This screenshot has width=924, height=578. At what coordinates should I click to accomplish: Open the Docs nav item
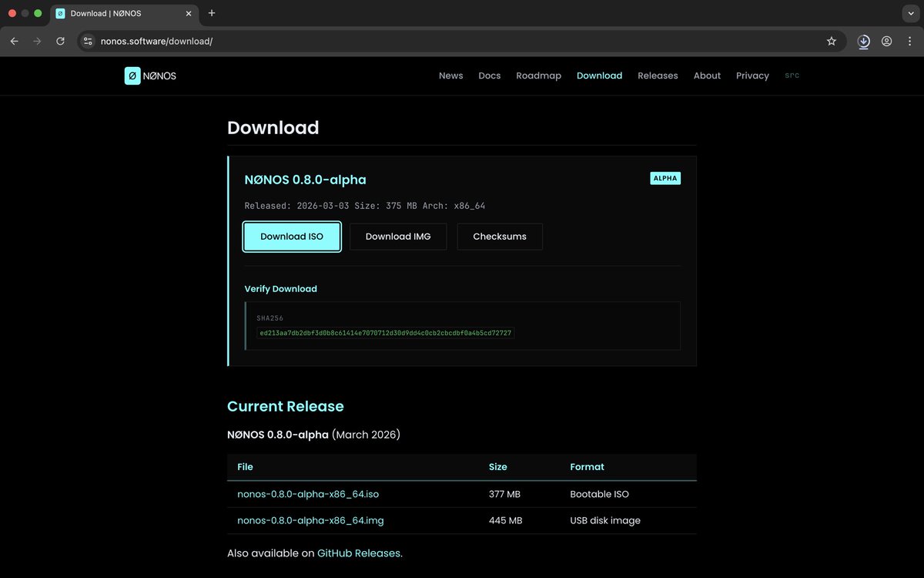tap(490, 76)
